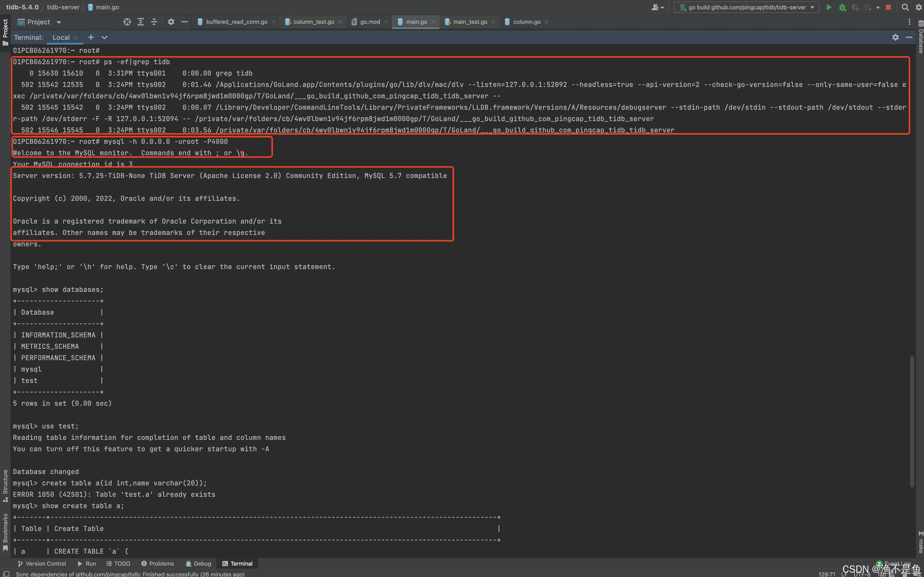
Task: Open Search Everywhere magnifier icon
Action: [905, 7]
